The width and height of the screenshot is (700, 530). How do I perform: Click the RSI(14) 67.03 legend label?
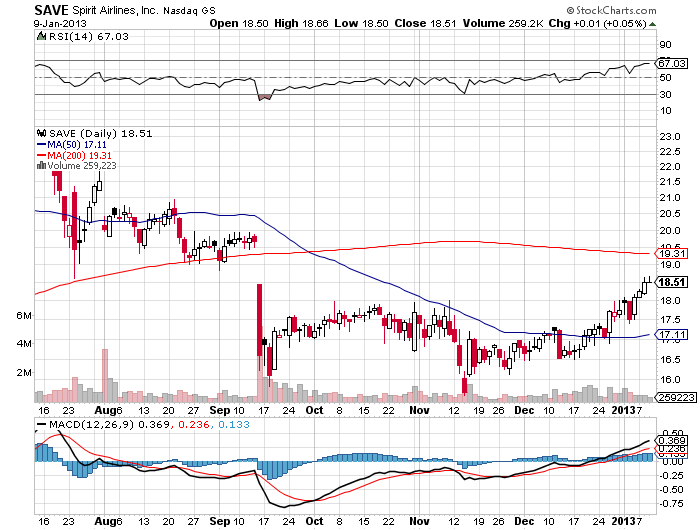tap(88, 36)
